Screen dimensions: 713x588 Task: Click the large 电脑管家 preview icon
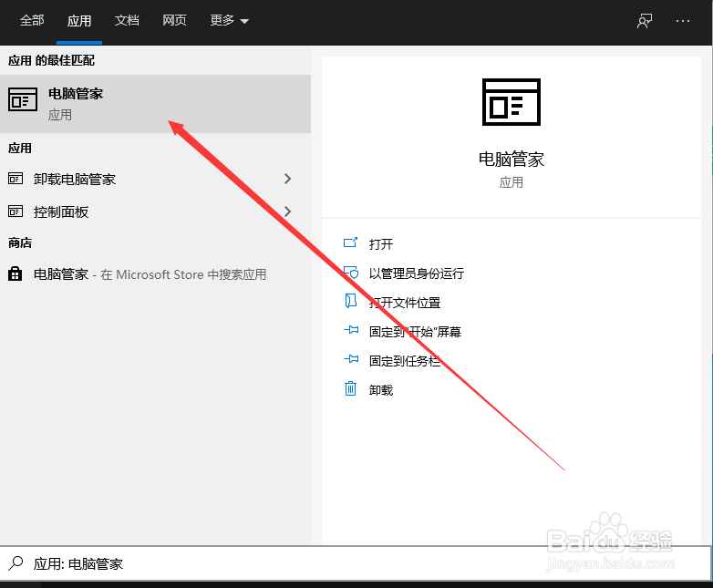point(511,102)
